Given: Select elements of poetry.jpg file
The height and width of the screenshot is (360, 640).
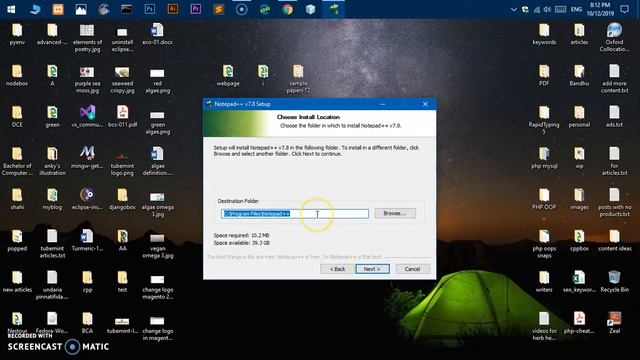Looking at the screenshot, I should pos(87,38).
